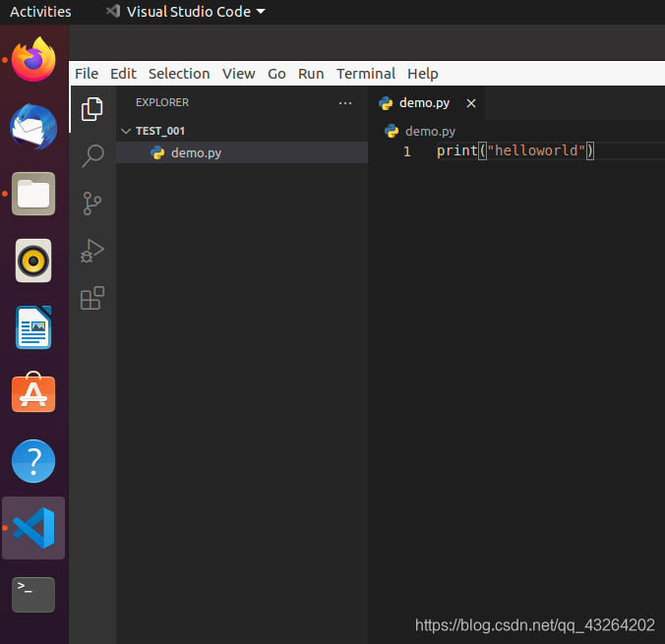
Task: Open the Search view icon
Action: point(92,156)
